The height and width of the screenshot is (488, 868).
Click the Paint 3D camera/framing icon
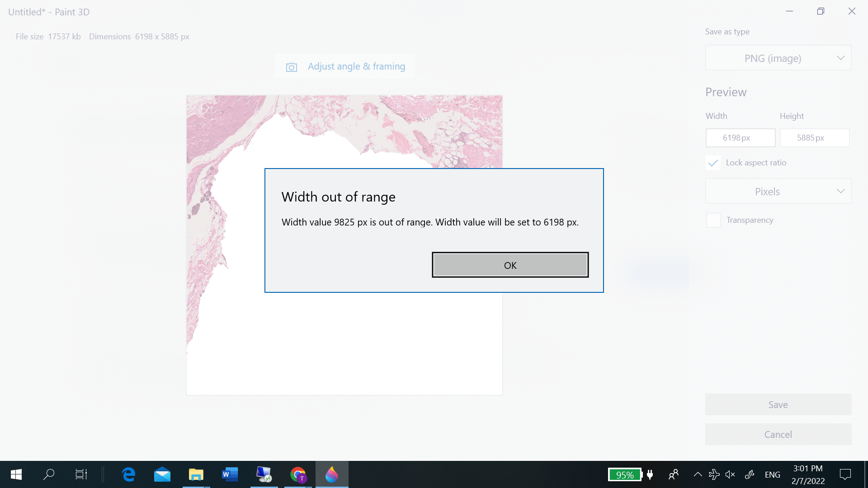tap(292, 67)
